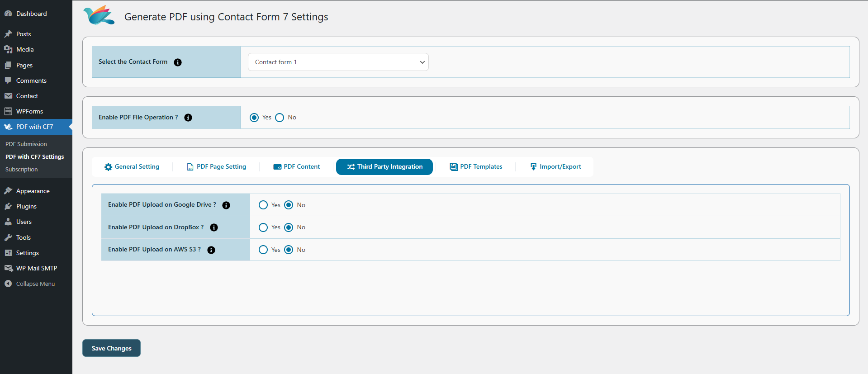Select Yes for AWS S3 upload
This screenshot has width=868, height=374.
tap(263, 250)
